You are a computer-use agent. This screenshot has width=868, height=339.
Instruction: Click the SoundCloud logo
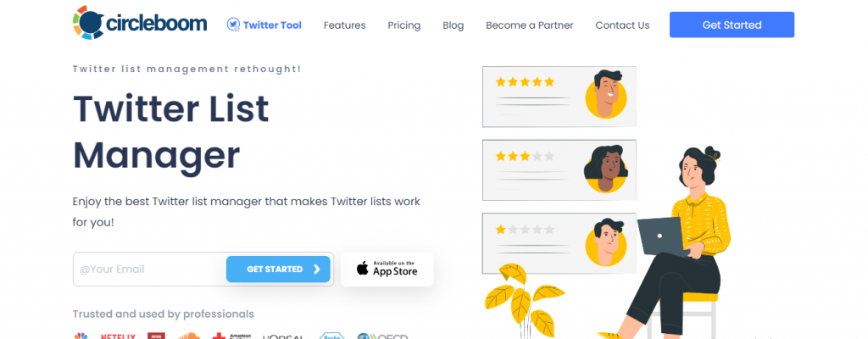[x=186, y=336]
